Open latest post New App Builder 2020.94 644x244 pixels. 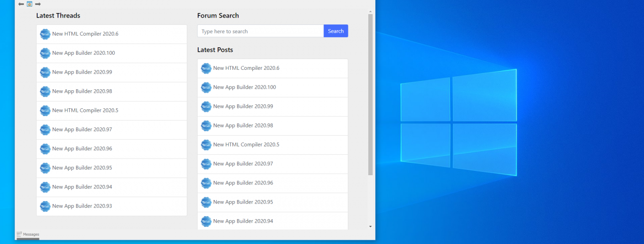243,221
